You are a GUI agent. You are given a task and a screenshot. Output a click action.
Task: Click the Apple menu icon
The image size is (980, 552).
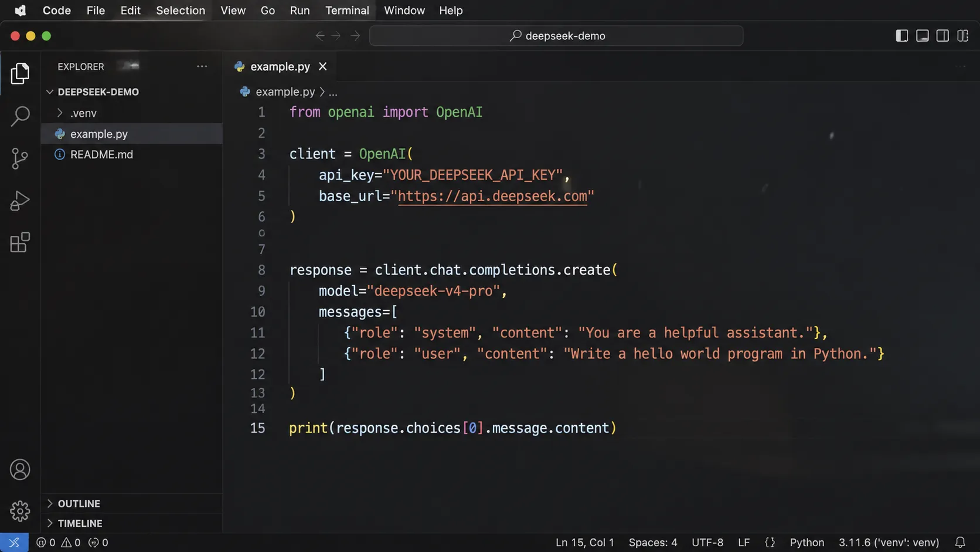[x=20, y=11]
